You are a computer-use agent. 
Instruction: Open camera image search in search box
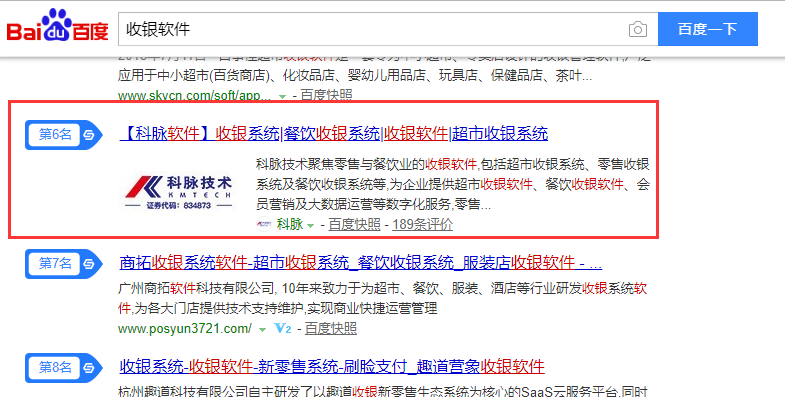coord(637,30)
